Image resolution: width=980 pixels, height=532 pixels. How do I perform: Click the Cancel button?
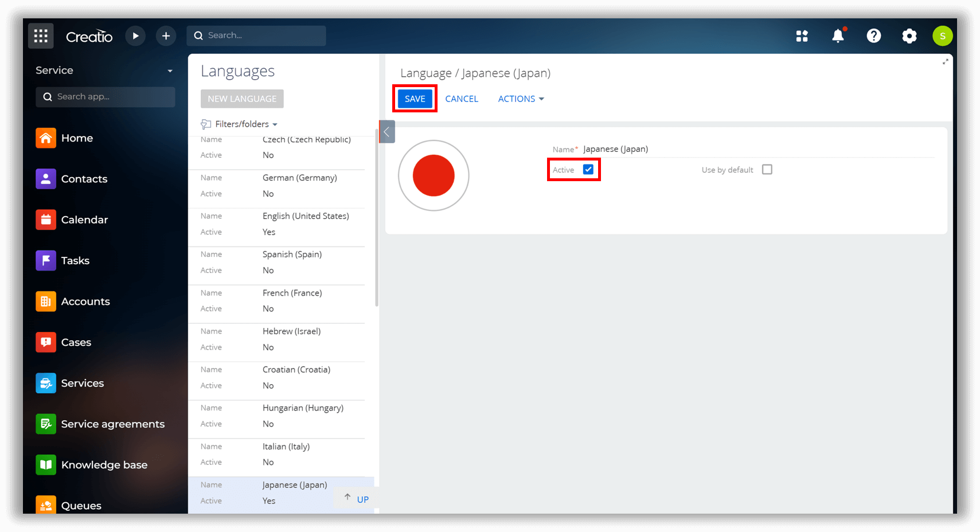pos(462,99)
